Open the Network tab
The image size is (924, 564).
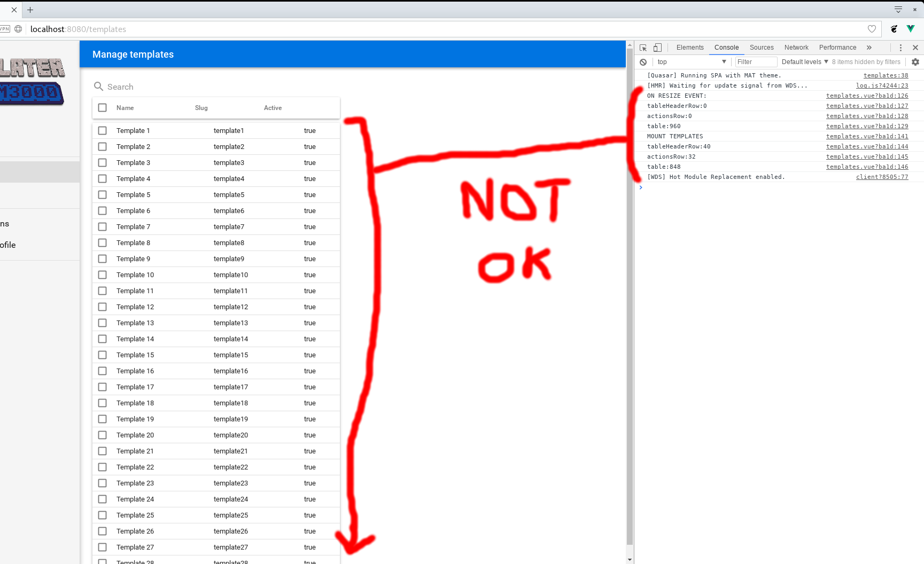tap(796, 48)
